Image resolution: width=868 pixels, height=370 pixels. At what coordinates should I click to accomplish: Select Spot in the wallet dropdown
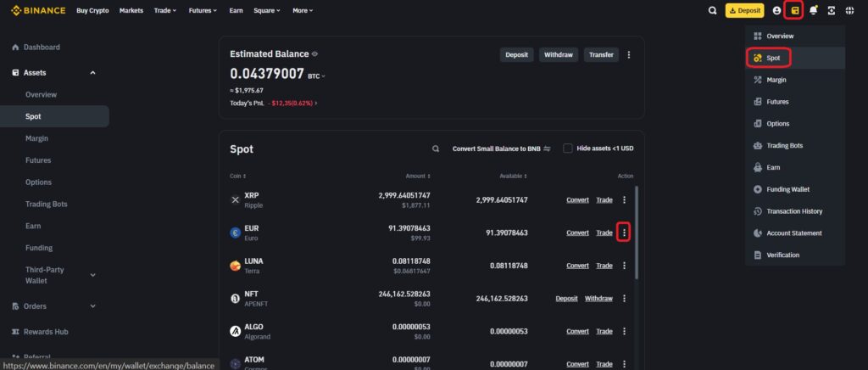[795, 58]
